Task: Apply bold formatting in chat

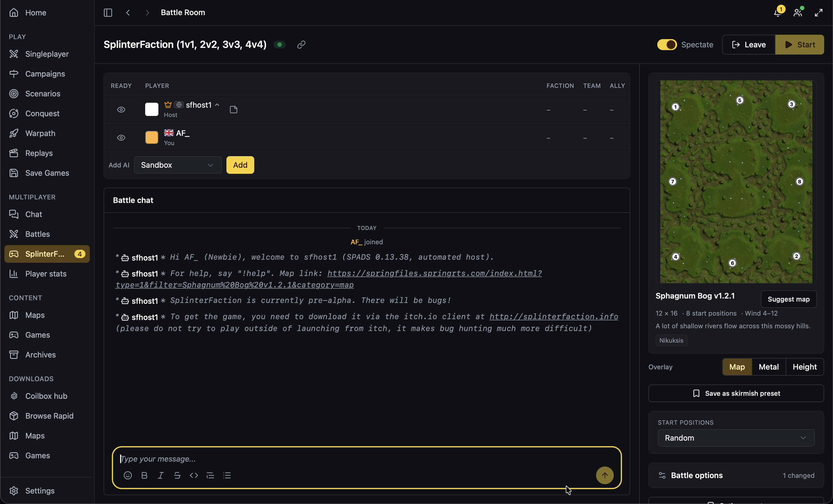Action: [x=144, y=475]
